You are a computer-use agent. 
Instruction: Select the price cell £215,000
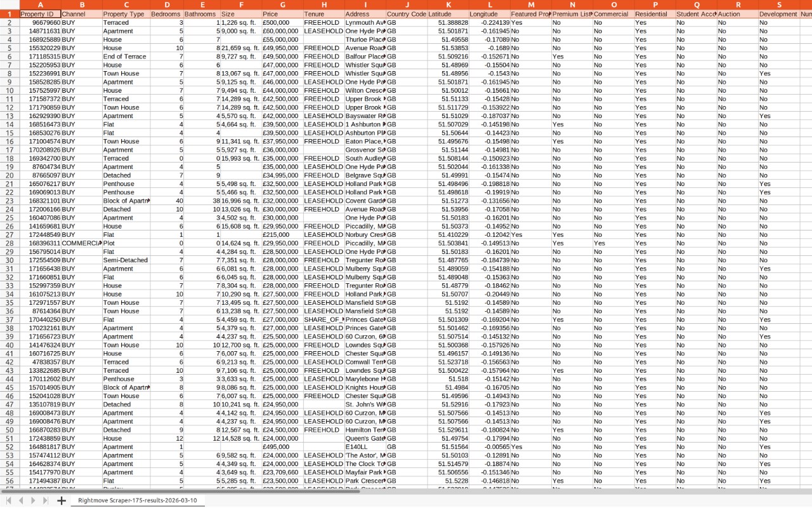click(x=282, y=235)
